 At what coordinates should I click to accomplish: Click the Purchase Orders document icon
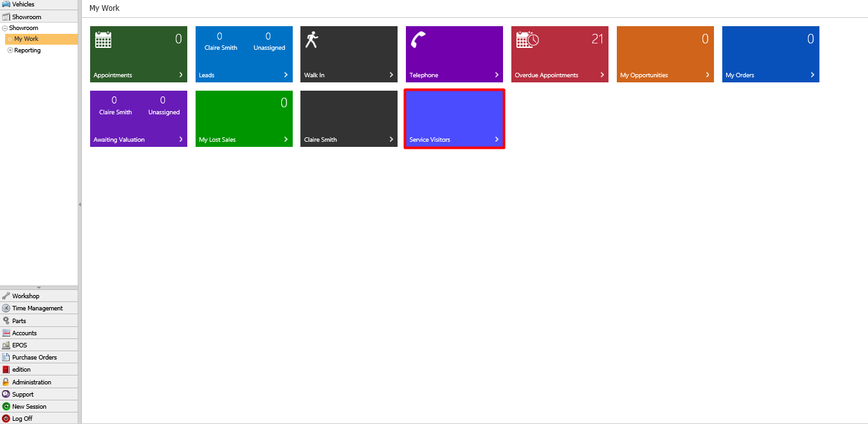[6, 357]
